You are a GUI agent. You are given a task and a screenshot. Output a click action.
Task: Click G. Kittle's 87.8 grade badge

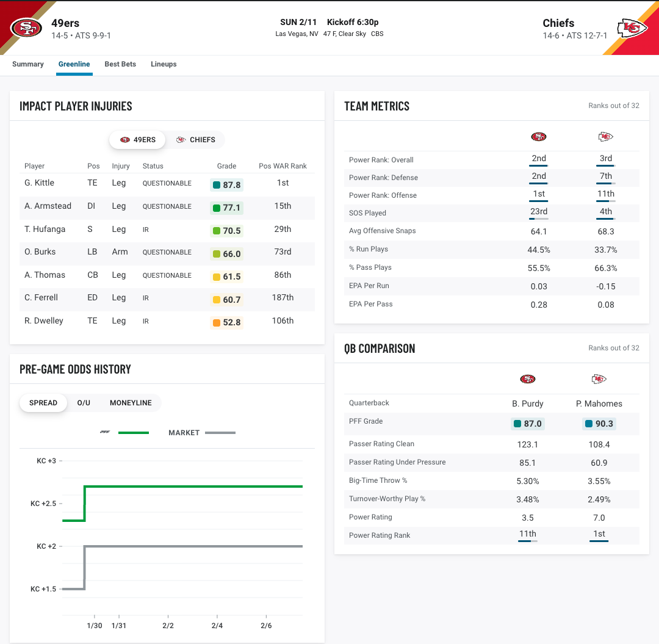(226, 185)
